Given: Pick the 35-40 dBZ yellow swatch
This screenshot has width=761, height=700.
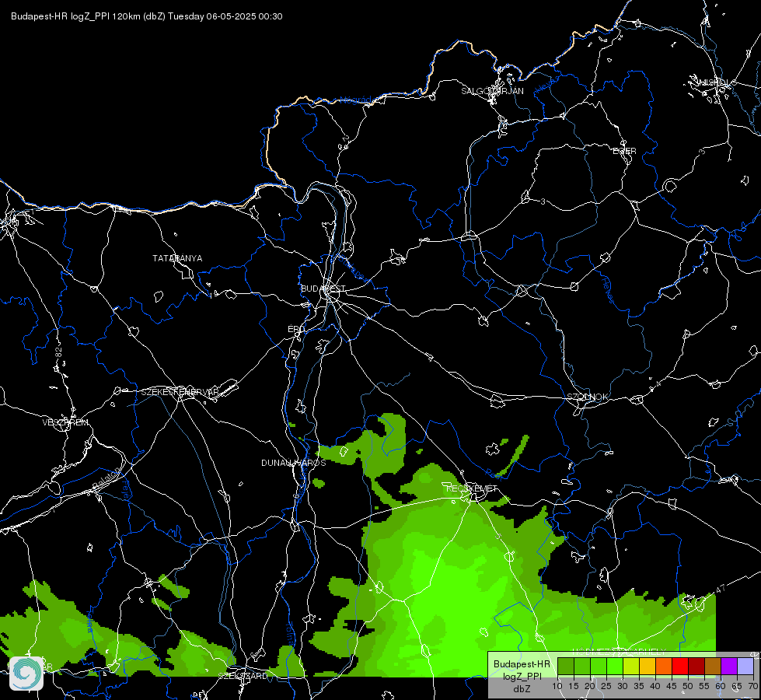Looking at the screenshot, I should tap(647, 667).
